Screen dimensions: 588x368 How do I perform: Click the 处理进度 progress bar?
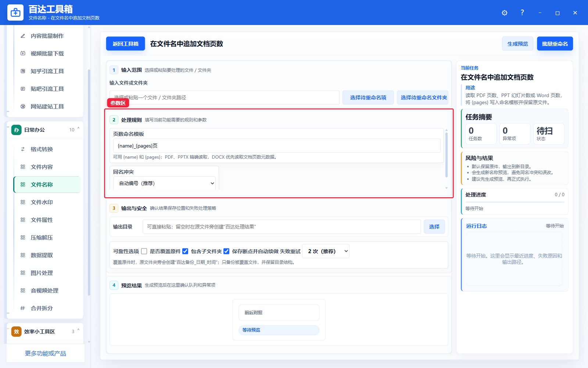click(x=514, y=202)
